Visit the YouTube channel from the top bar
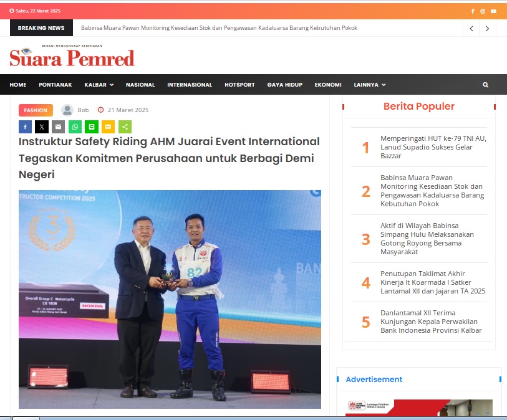507x420 pixels. coord(494,11)
